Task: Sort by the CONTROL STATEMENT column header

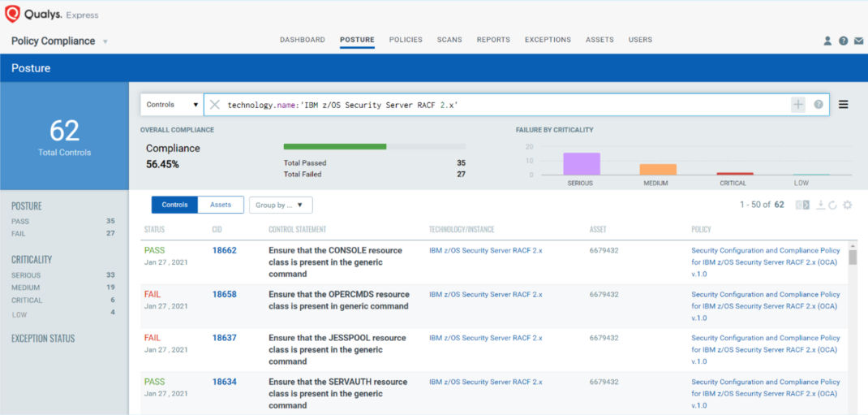Action: tap(297, 229)
